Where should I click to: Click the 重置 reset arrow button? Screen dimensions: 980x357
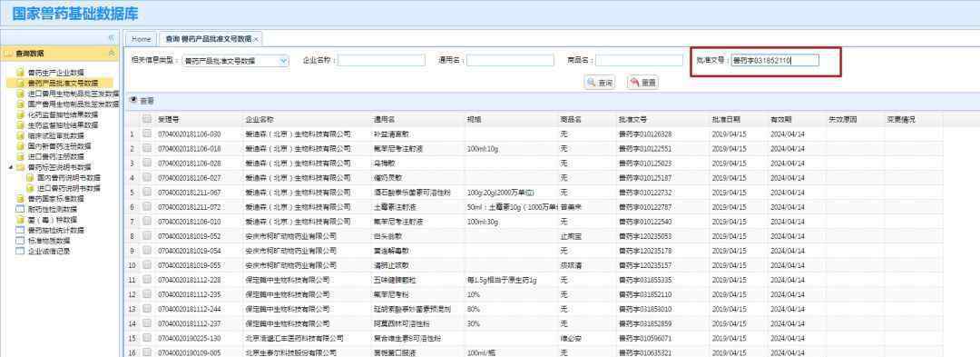coord(642,83)
